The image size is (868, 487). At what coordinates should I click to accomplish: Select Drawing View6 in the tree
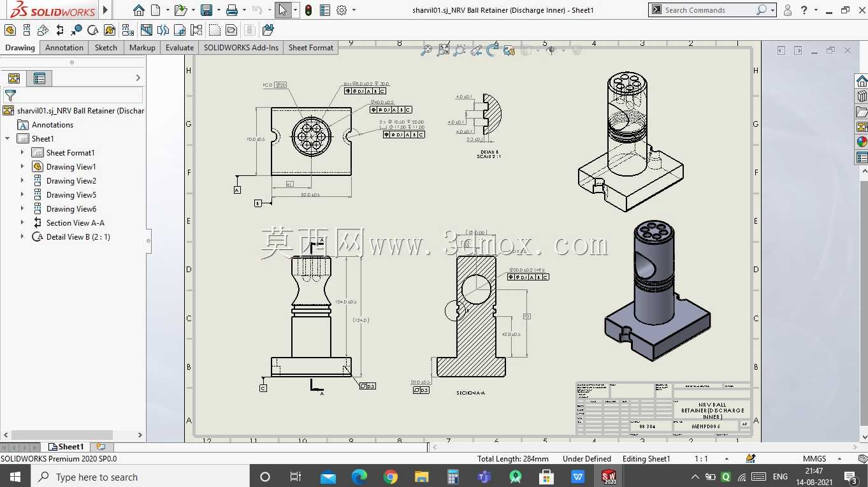[x=71, y=209]
